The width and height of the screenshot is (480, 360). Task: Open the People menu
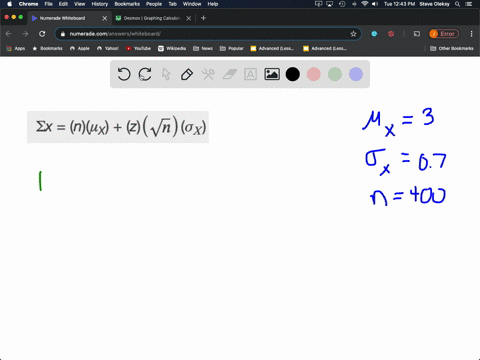154,4
